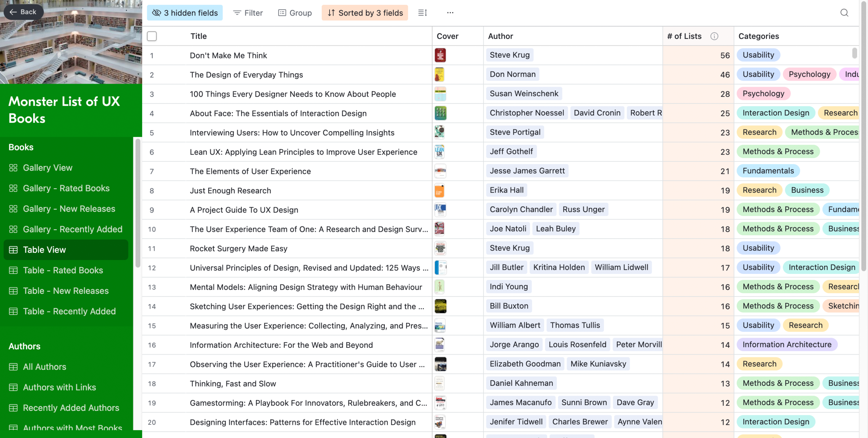This screenshot has width=868, height=438.
Task: Click the Steve Krug author tag in row 1
Action: pyautogui.click(x=510, y=55)
